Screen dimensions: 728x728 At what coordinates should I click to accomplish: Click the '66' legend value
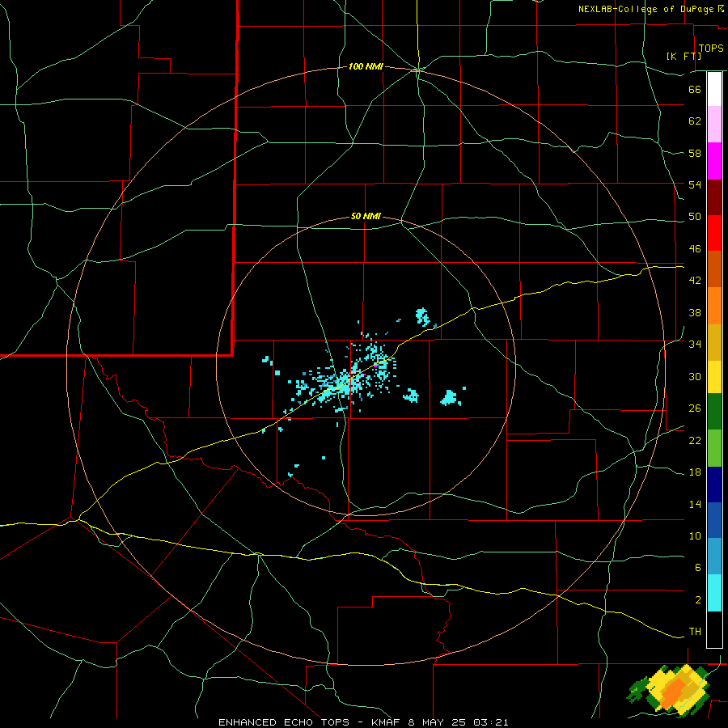695,89
